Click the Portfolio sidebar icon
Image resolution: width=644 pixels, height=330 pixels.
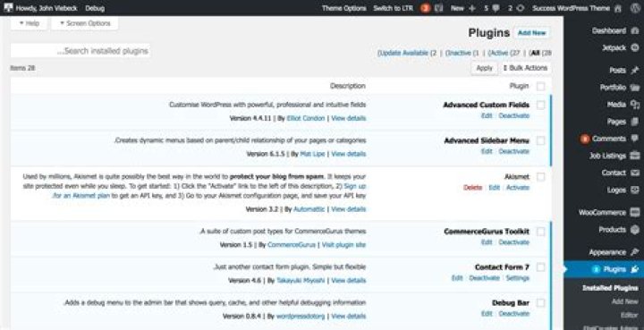[x=635, y=87]
